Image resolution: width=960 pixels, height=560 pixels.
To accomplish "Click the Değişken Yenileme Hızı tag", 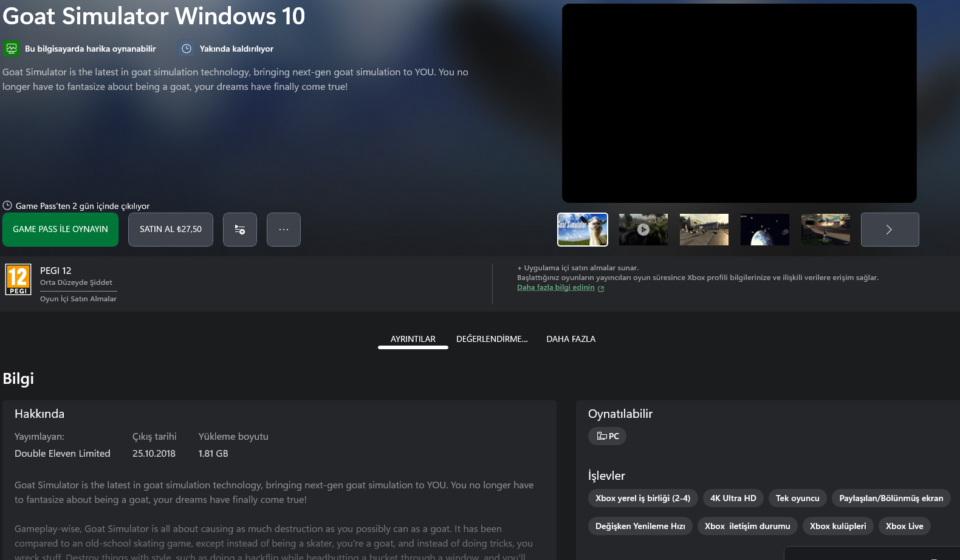I will [x=640, y=526].
